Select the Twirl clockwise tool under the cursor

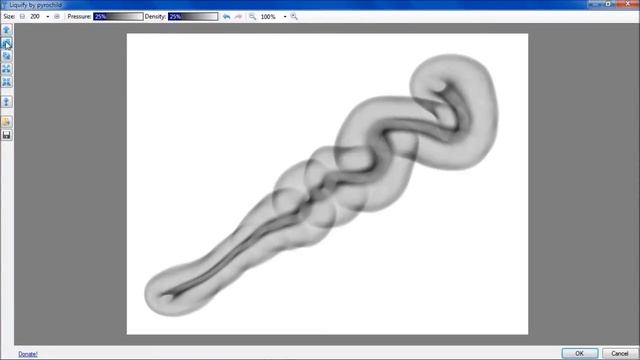coord(7,43)
